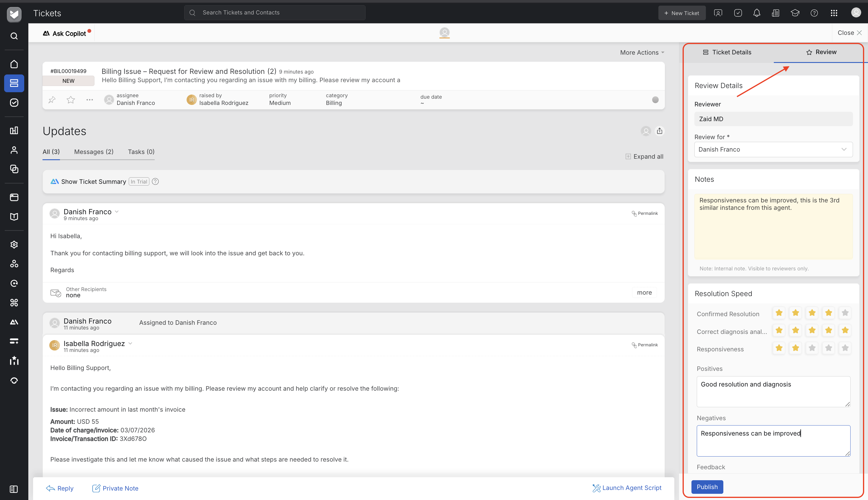Image resolution: width=868 pixels, height=500 pixels.
Task: Click the Search Tickets and Contacts field
Action: (275, 13)
